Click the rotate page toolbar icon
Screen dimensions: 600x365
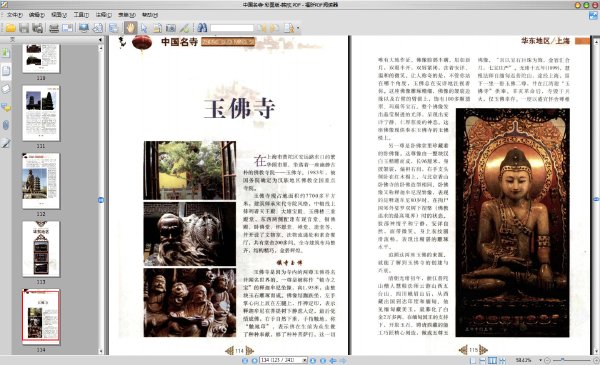[x=98, y=28]
